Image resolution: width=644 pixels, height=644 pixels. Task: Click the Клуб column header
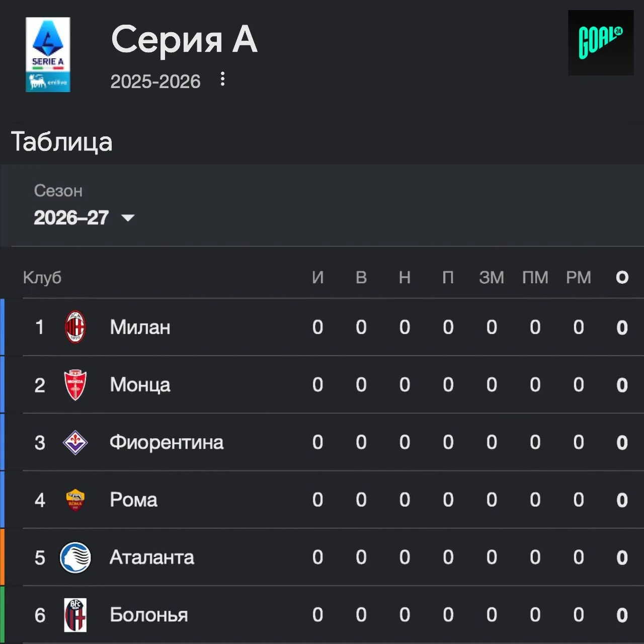(42, 277)
